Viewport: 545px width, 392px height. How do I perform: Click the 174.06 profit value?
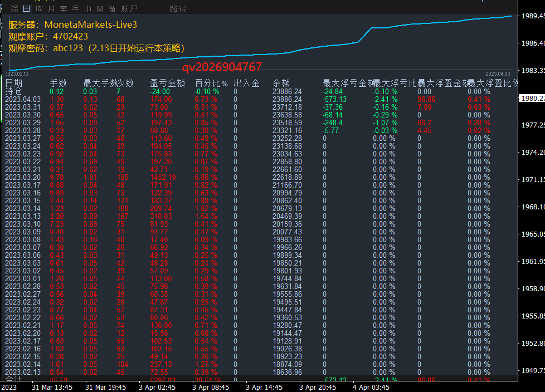pyautogui.click(x=161, y=99)
